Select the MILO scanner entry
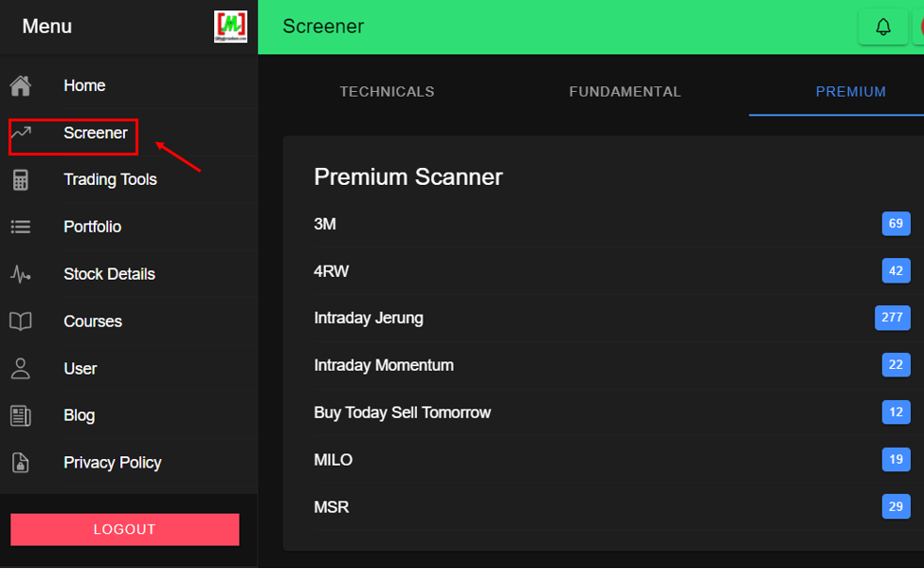 333,460
